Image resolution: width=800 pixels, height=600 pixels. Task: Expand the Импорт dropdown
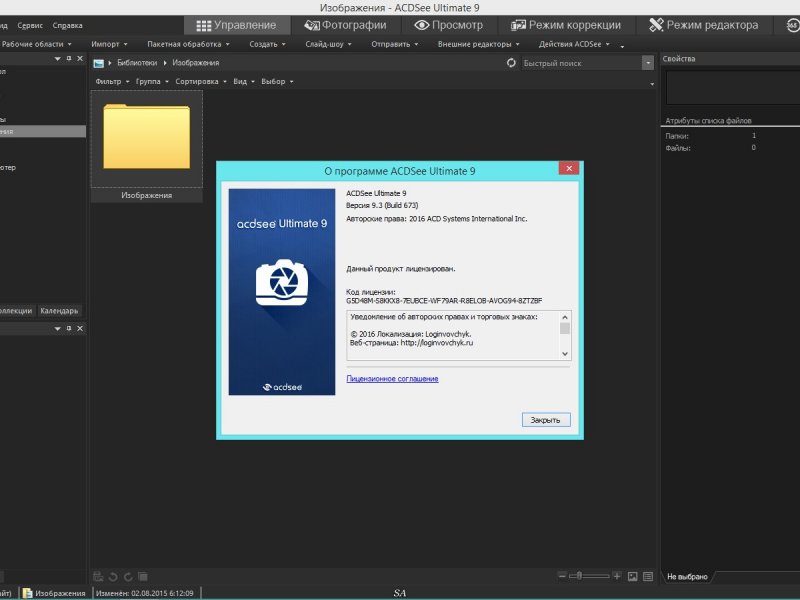(110, 44)
